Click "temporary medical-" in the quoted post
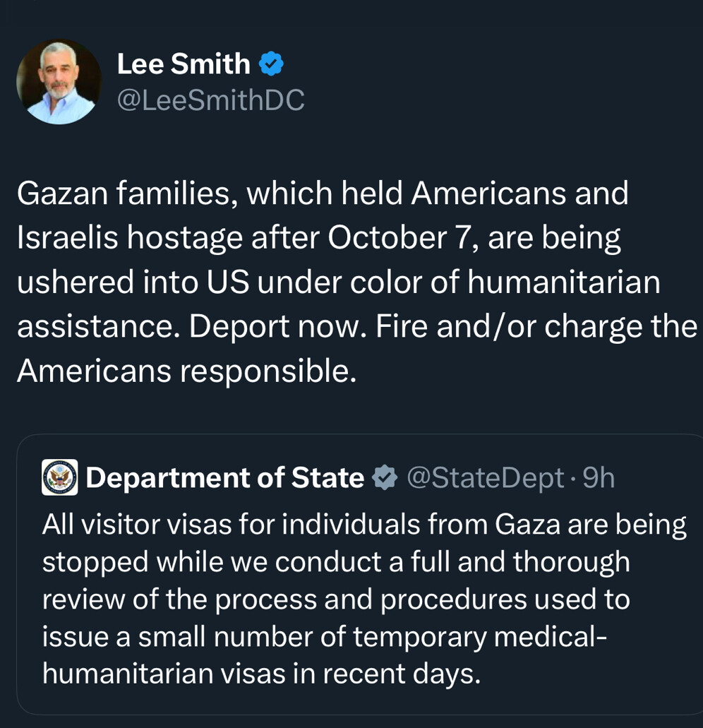The height and width of the screenshot is (728, 703). [x=479, y=637]
